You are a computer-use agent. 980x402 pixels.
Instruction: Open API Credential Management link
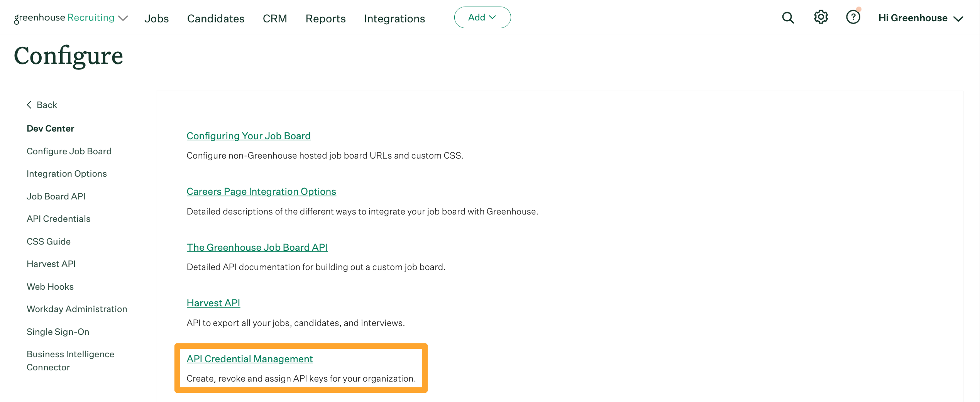point(249,358)
